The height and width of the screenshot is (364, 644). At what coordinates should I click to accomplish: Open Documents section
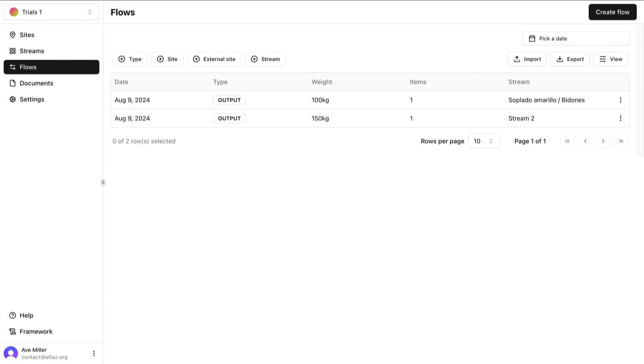pyautogui.click(x=36, y=83)
